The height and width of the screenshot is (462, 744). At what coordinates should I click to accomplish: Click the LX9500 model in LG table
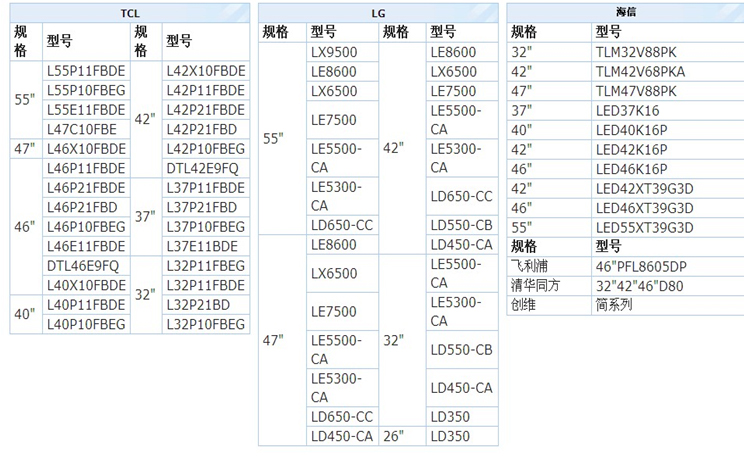click(334, 52)
